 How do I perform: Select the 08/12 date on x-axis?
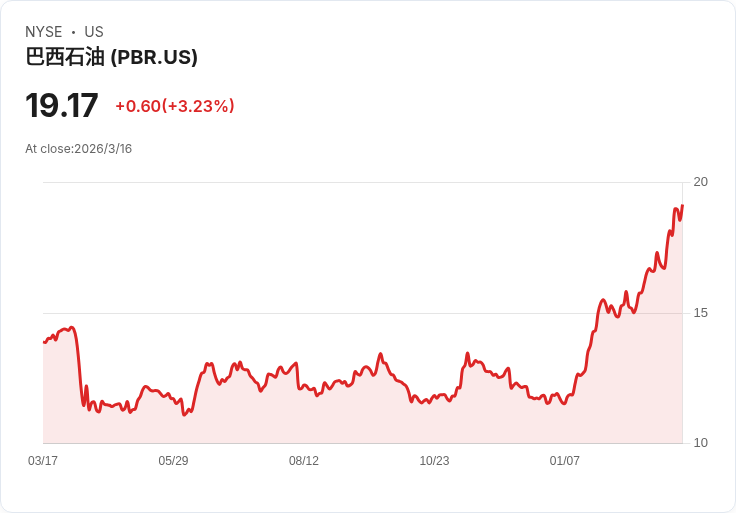tap(304, 461)
